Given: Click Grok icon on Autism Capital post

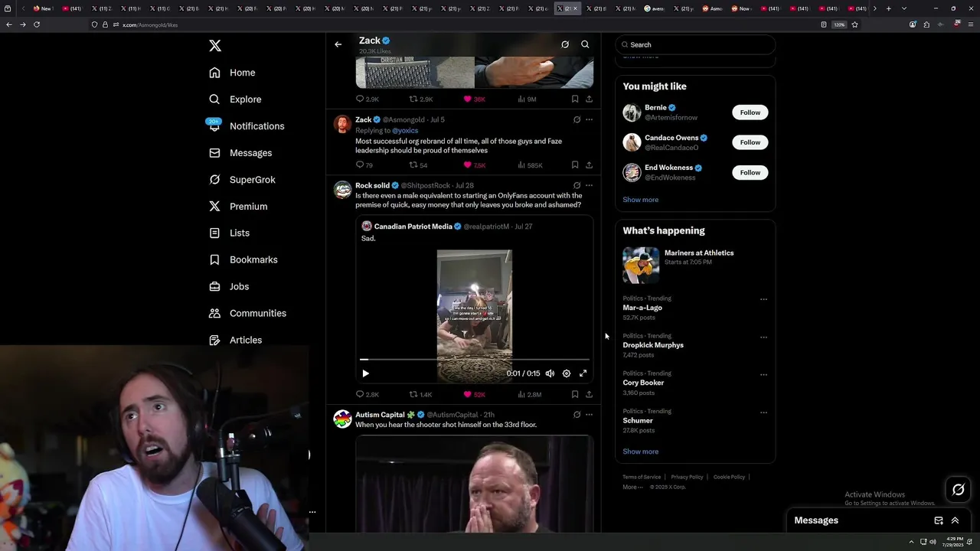Looking at the screenshot, I should pos(577,415).
